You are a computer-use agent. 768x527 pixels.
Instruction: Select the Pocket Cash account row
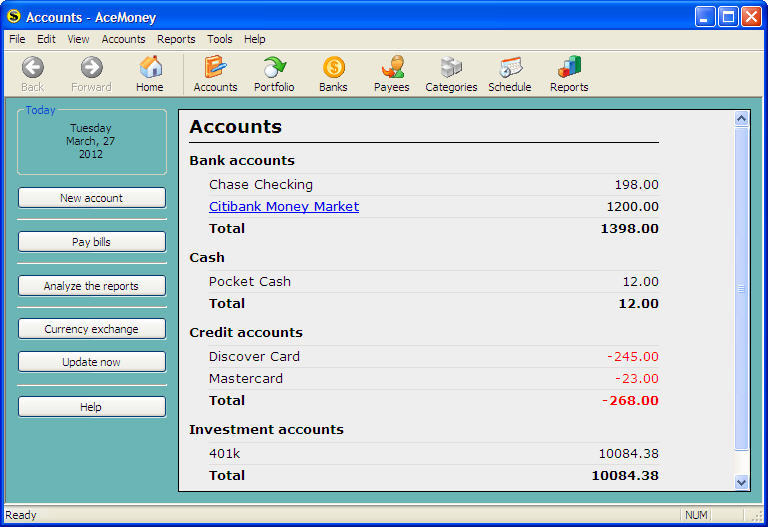(433, 282)
